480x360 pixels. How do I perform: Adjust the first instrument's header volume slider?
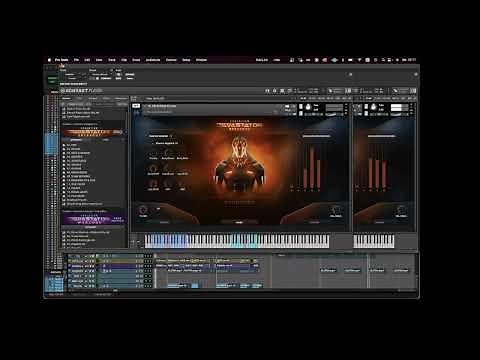(x=334, y=107)
